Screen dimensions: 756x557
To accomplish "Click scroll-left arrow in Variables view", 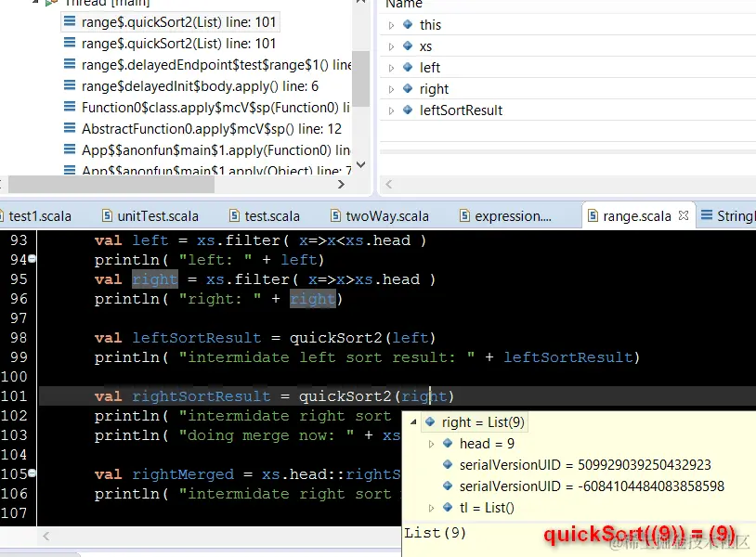I will pyautogui.click(x=389, y=184).
